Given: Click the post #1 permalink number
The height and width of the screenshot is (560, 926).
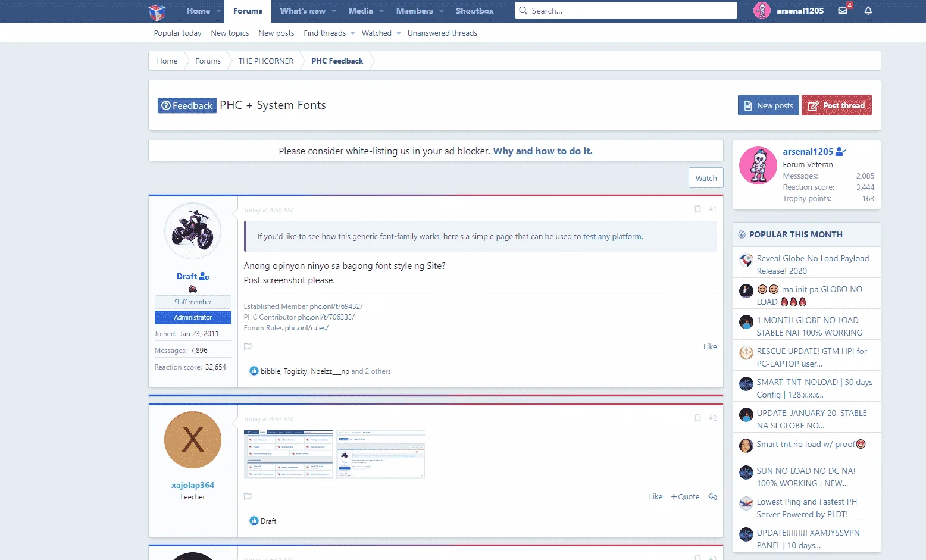Looking at the screenshot, I should pos(712,209).
